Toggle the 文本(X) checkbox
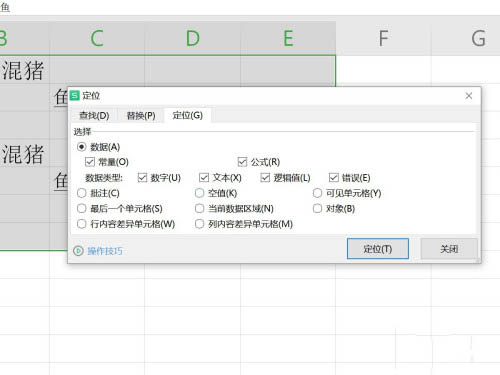This screenshot has width=500, height=375. pos(204,178)
